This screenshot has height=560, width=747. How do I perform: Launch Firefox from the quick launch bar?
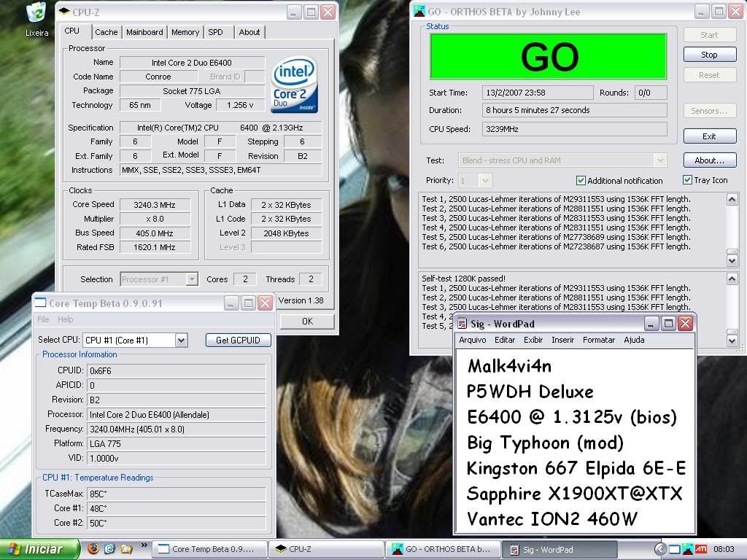pos(93,548)
